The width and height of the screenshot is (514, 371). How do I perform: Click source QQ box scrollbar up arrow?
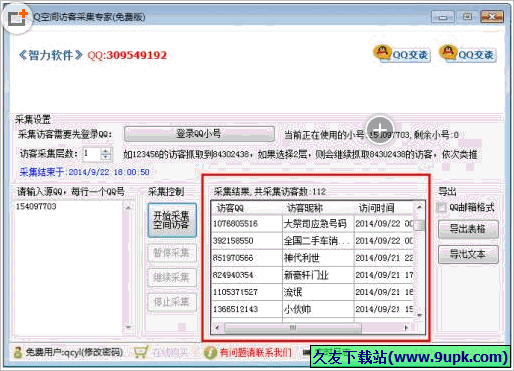(128, 207)
